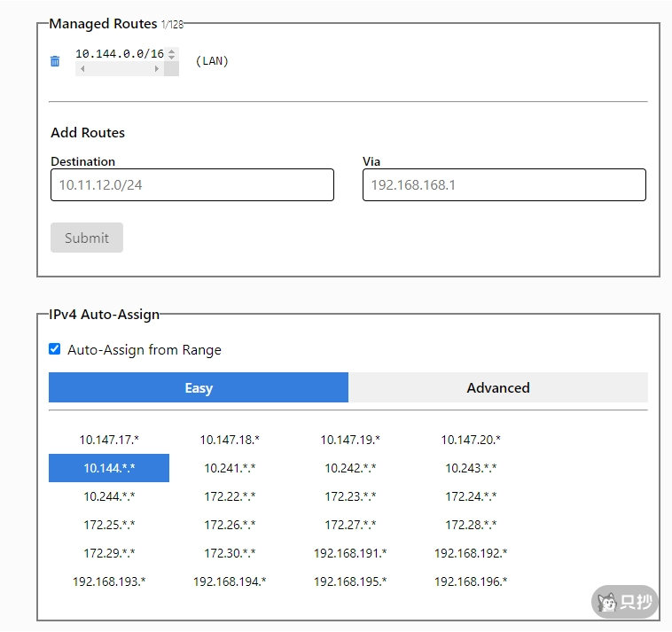672x632 pixels.
Task: Uncheck Auto-Assign from Range checkbox
Action: [x=55, y=349]
